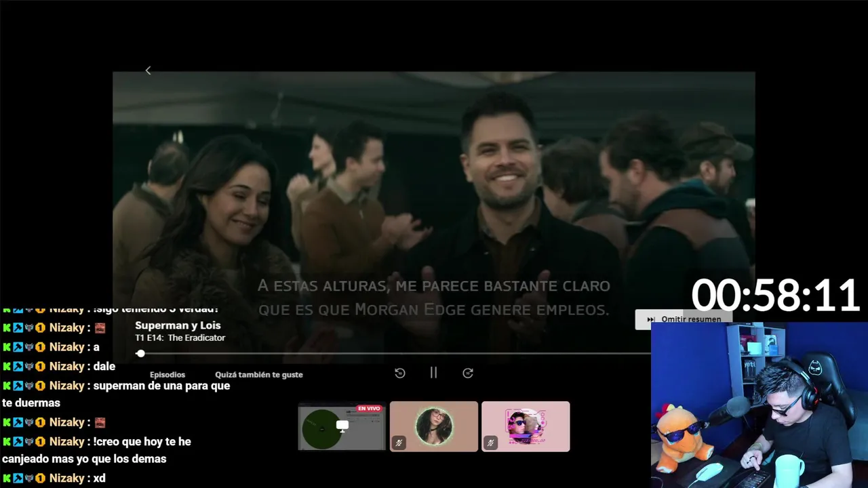Rewind 10 seconds with the circular back arrow
The image size is (868, 488).
tap(400, 373)
